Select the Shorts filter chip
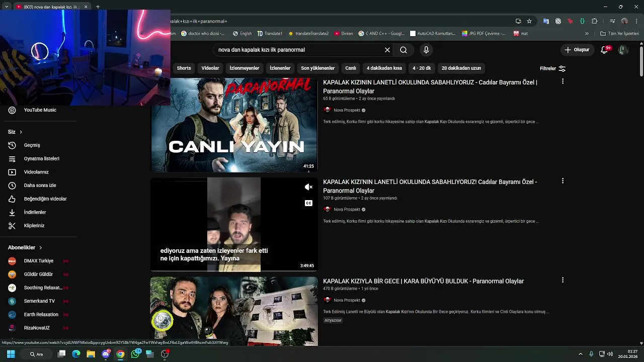This screenshot has height=362, width=644. tap(184, 68)
